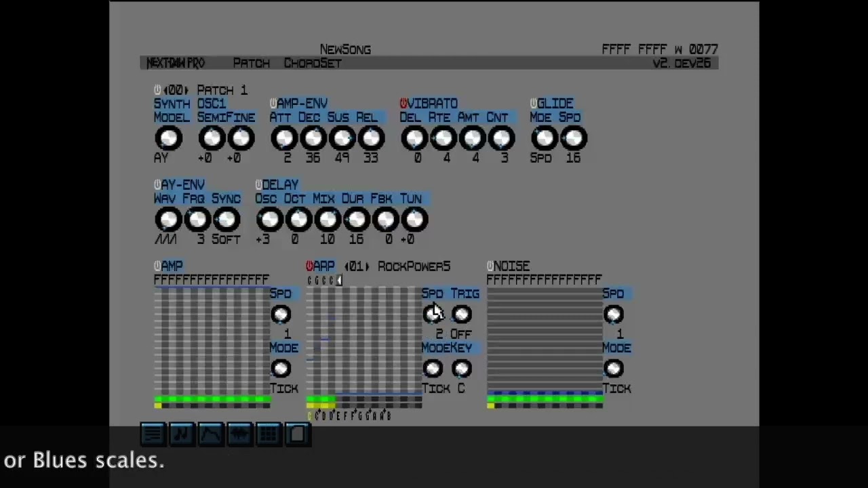
Task: Click the NOISE Mode knob
Action: 614,369
